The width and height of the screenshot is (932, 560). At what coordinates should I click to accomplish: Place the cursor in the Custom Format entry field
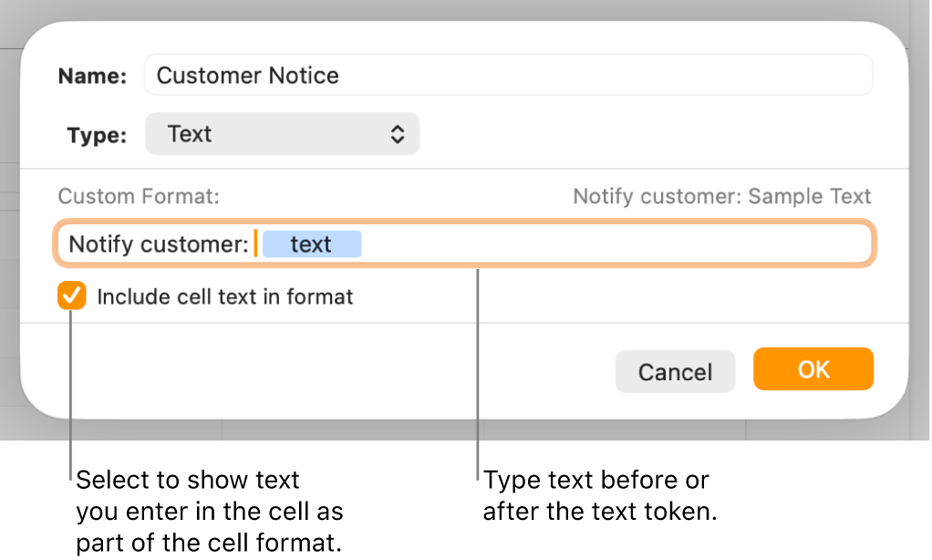(x=547, y=244)
